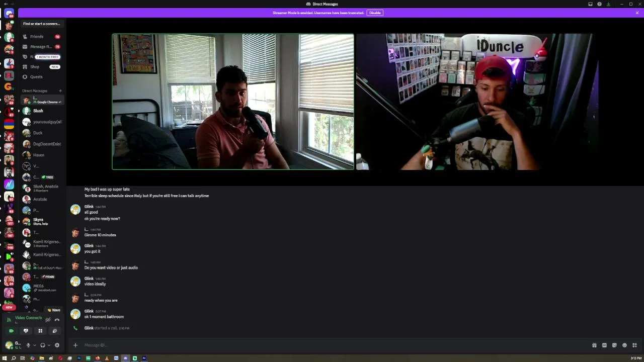Create a new DM with plus icon
The width and height of the screenshot is (644, 362).
pos(60,91)
